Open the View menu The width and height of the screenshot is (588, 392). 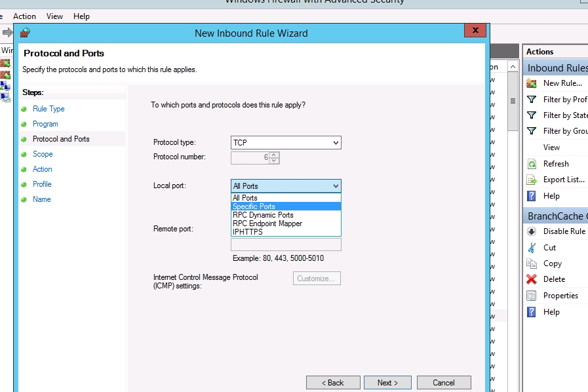[x=55, y=16]
